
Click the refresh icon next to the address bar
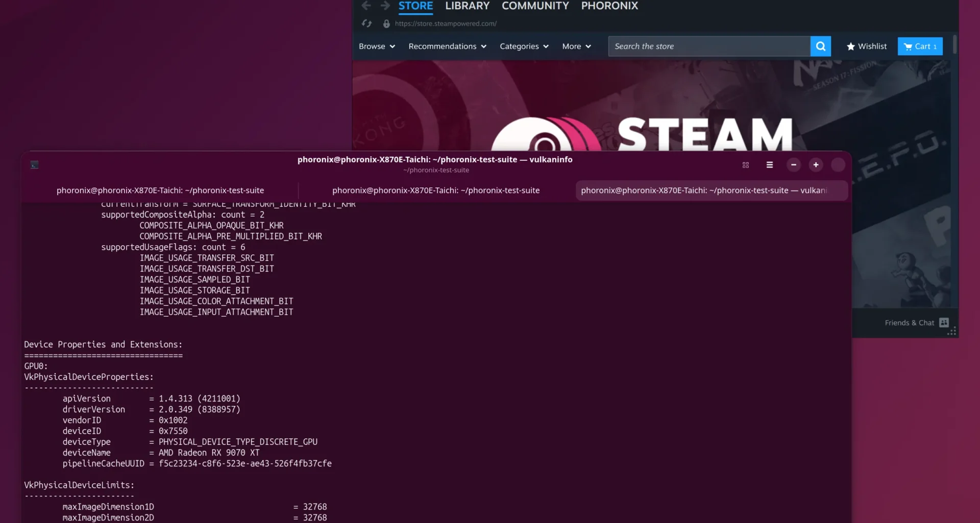pos(366,23)
